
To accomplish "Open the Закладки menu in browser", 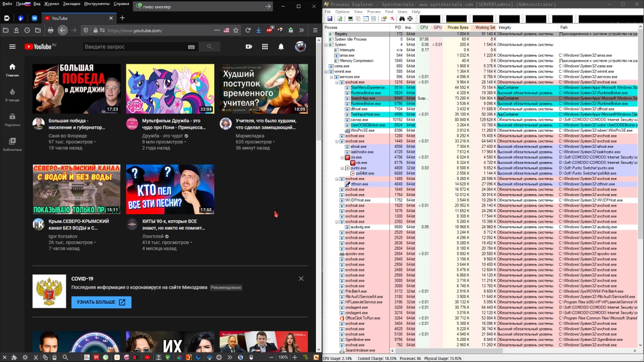I will click(71, 4).
